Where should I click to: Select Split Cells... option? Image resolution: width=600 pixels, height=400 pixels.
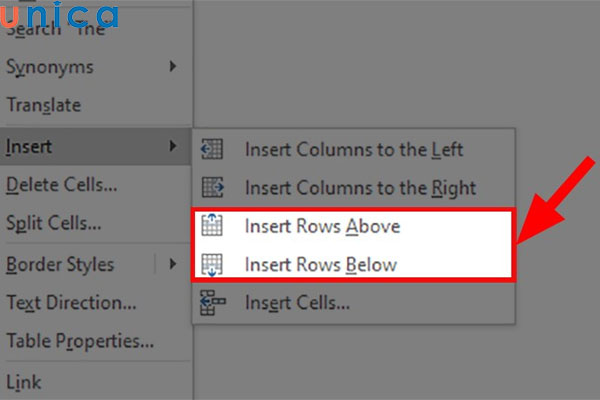point(53,223)
